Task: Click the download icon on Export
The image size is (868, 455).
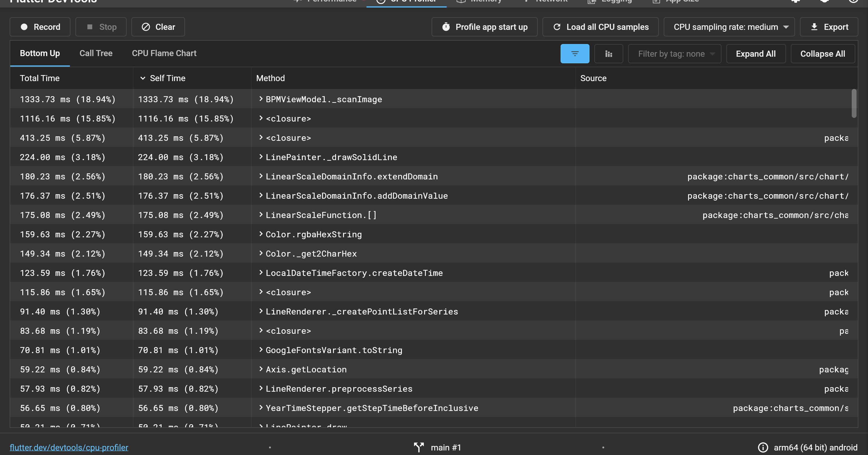Action: [x=814, y=27]
